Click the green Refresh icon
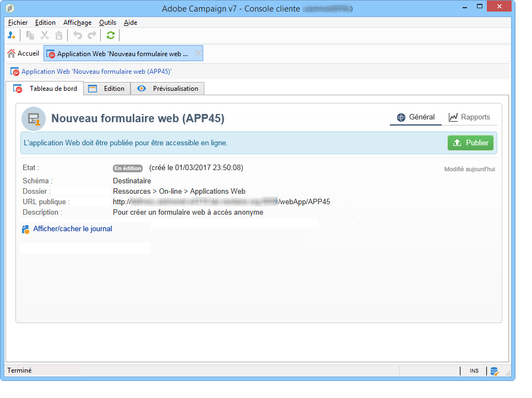Screen dimensions: 532x398 pos(111,35)
